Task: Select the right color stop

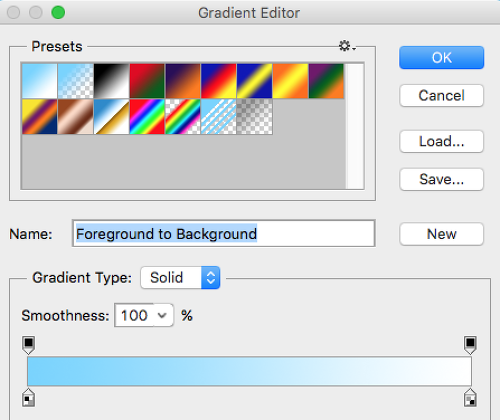Action: (470, 398)
